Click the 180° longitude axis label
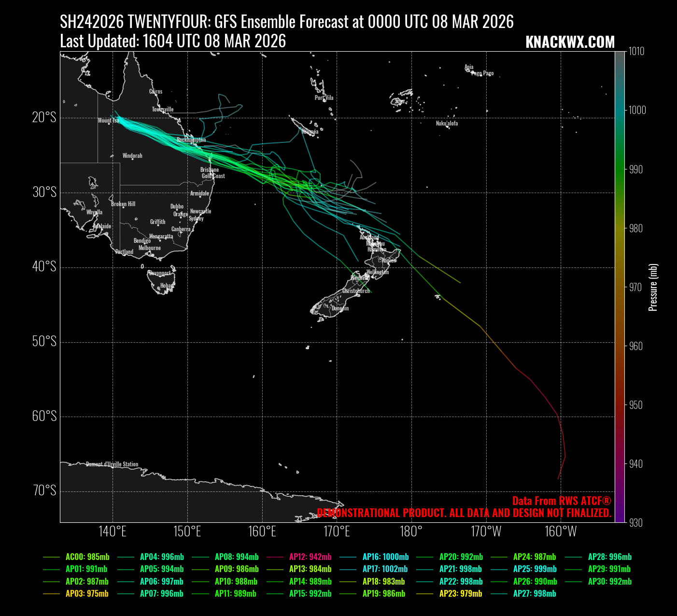The image size is (677, 616). [x=411, y=532]
